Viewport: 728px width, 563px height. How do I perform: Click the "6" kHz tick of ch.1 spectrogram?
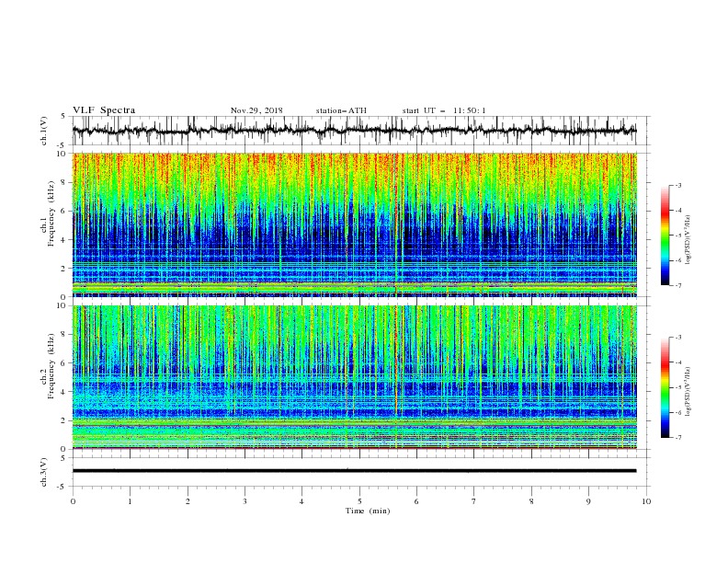click(64, 211)
